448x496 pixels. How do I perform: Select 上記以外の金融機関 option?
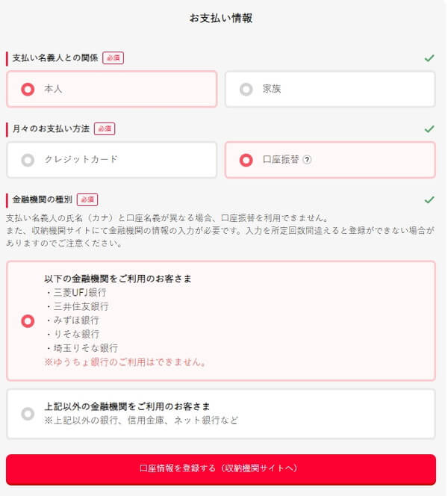coord(221,414)
